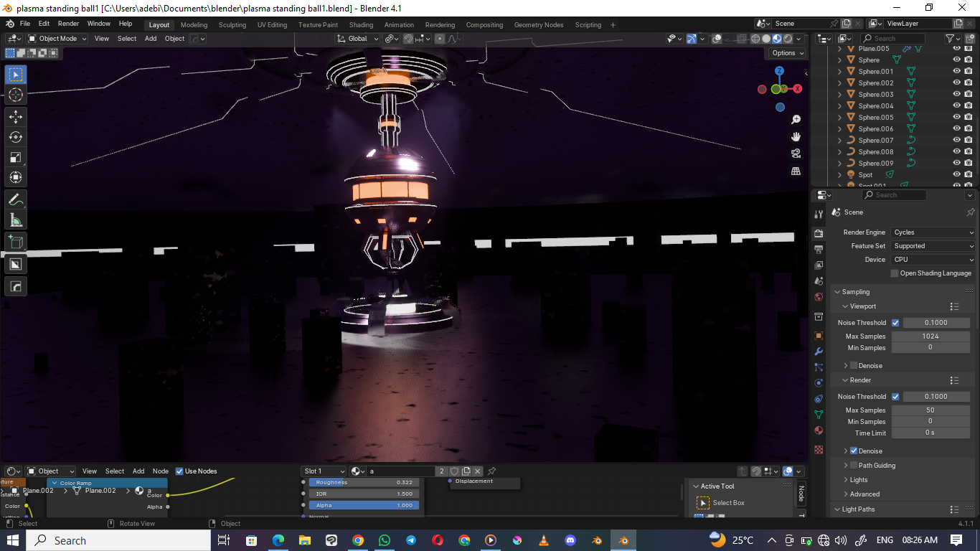980x551 pixels.
Task: Click the properties Search field
Action: click(x=894, y=195)
